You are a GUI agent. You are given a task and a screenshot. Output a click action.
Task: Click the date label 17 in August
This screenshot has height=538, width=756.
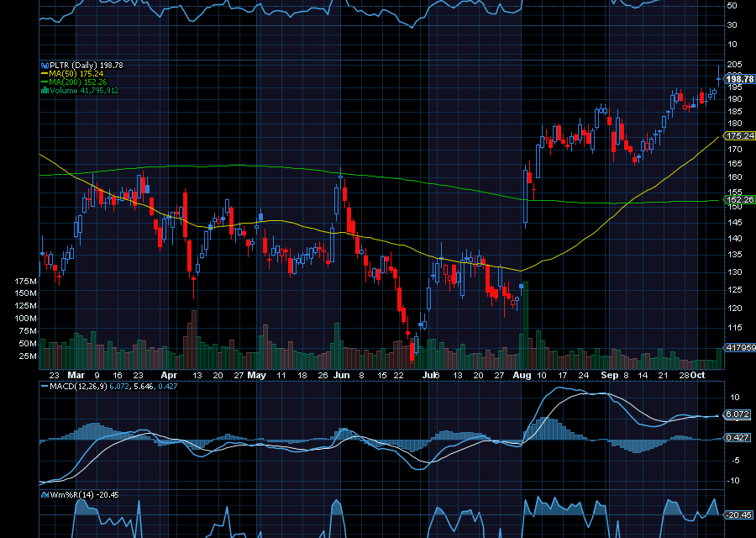562,376
